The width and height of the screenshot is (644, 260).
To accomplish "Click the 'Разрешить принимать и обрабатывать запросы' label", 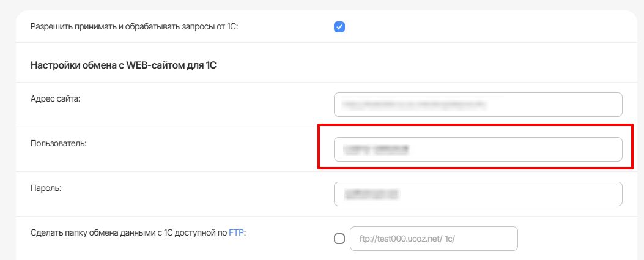I will [138, 27].
